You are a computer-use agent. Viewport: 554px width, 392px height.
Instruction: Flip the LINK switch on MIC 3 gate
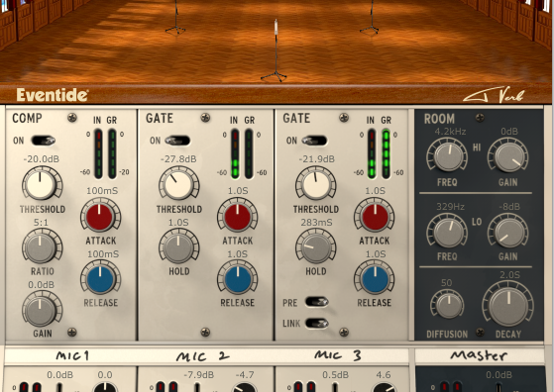point(316,323)
